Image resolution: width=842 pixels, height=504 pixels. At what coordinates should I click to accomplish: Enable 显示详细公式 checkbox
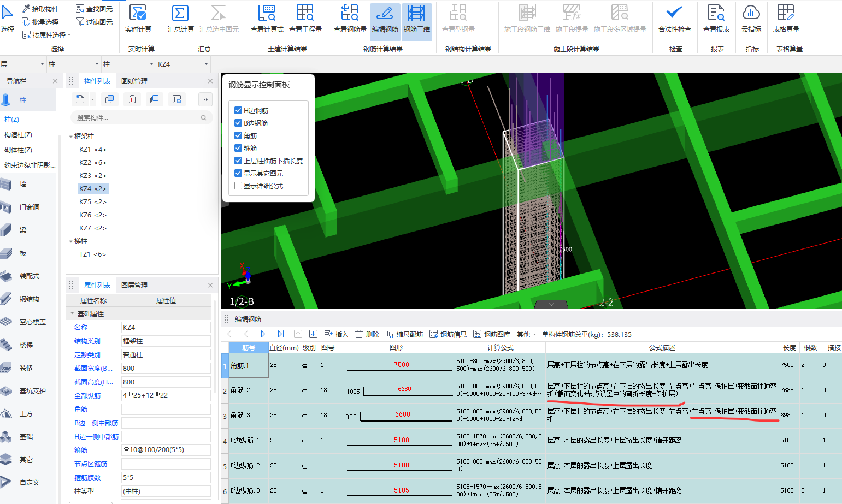click(238, 186)
